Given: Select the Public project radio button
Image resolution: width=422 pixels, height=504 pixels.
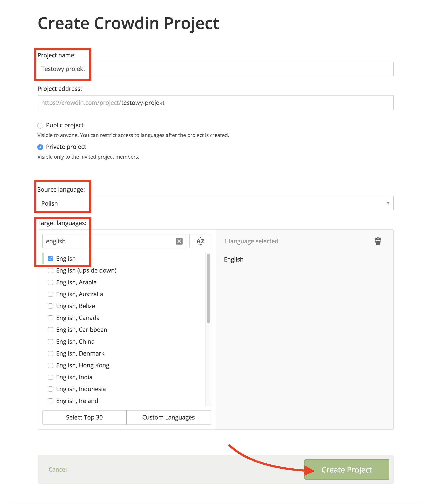Looking at the screenshot, I should (x=40, y=125).
